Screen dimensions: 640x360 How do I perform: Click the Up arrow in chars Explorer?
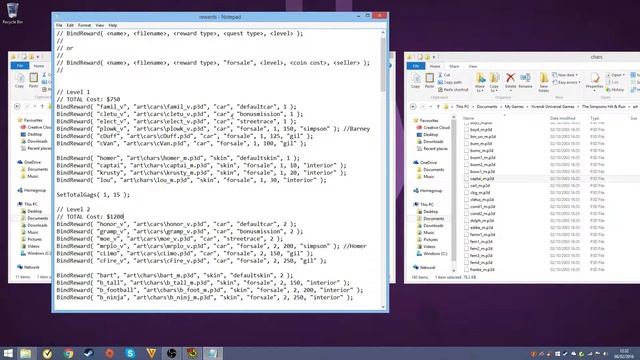point(438,107)
